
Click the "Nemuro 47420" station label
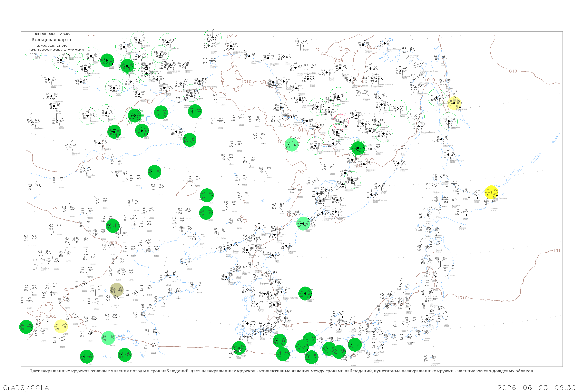(x=494, y=210)
